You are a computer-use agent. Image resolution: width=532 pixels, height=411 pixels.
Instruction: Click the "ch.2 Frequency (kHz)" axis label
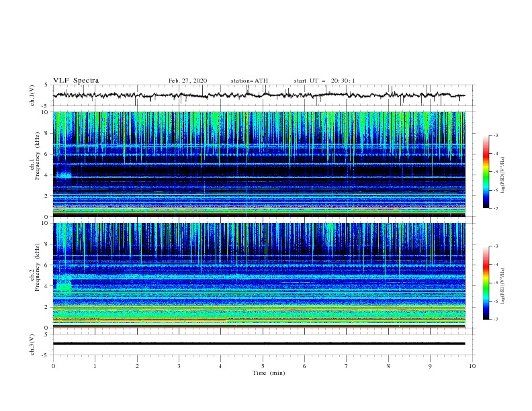(35, 267)
